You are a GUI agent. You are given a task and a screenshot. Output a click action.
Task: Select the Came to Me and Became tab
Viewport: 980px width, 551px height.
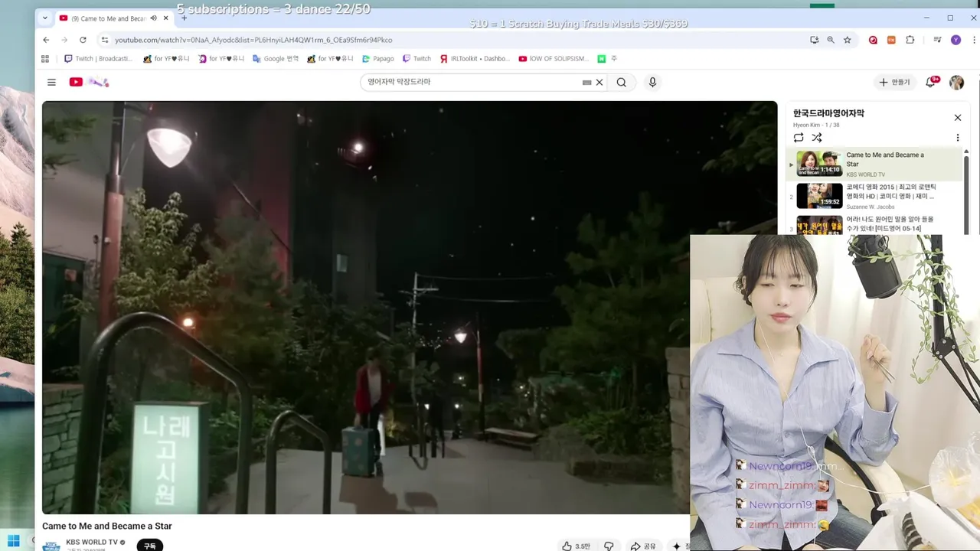(x=107, y=18)
